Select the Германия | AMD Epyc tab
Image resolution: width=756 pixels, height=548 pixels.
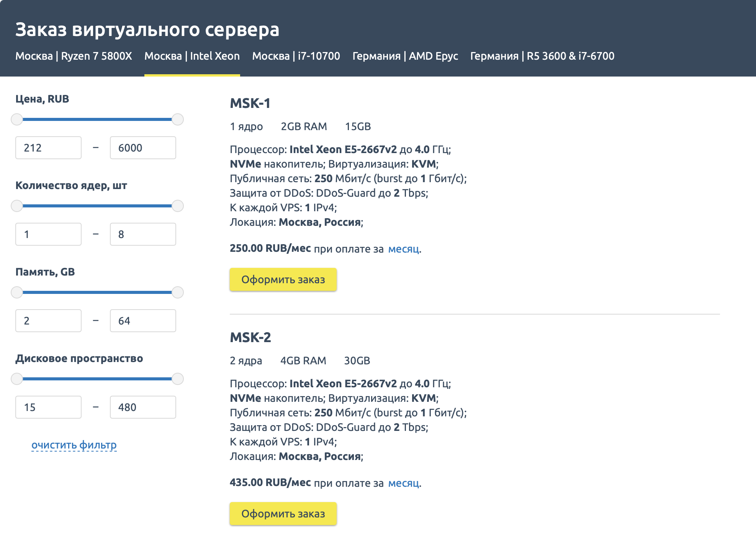405,56
